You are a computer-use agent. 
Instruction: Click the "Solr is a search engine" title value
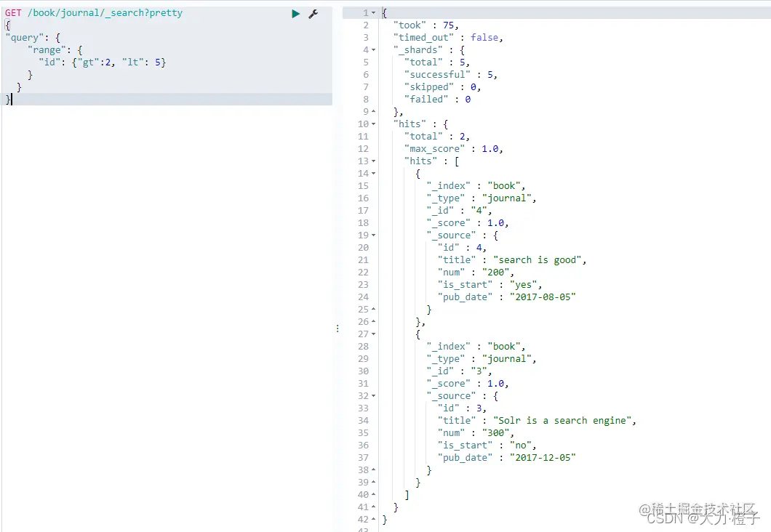pyautogui.click(x=564, y=421)
